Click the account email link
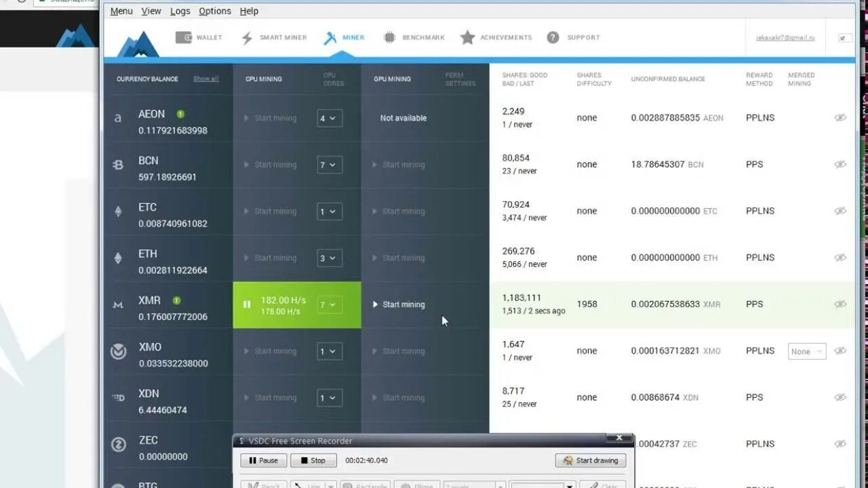This screenshot has height=488, width=868. [x=785, y=38]
